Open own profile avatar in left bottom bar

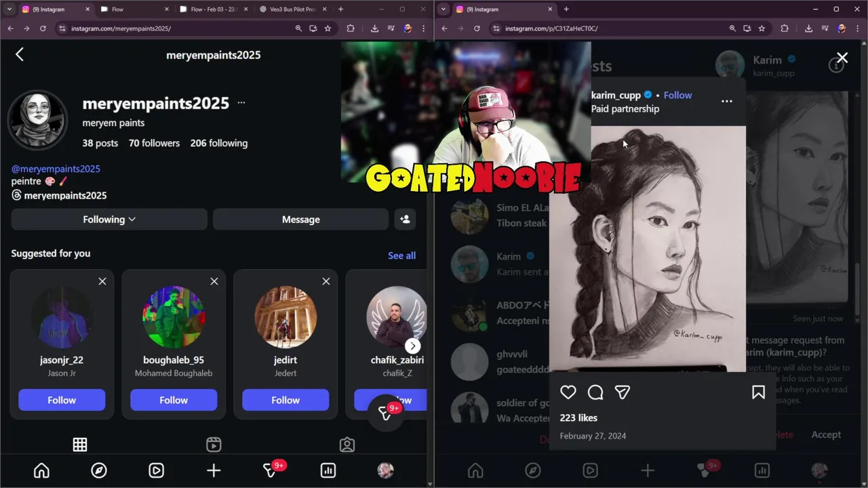[385, 470]
